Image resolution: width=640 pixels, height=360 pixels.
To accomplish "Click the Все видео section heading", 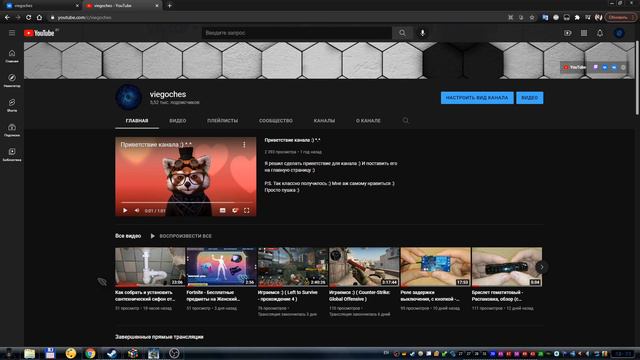I will pos(128,236).
